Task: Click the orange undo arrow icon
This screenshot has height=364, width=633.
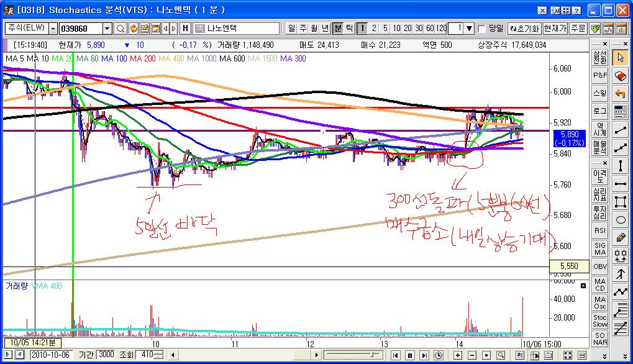Action: pos(620,94)
